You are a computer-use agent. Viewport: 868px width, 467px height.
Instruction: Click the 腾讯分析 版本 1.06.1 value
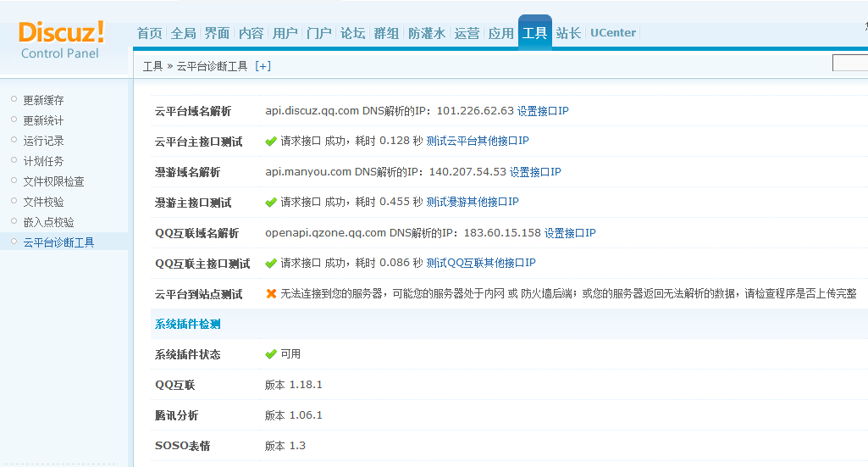point(293,415)
